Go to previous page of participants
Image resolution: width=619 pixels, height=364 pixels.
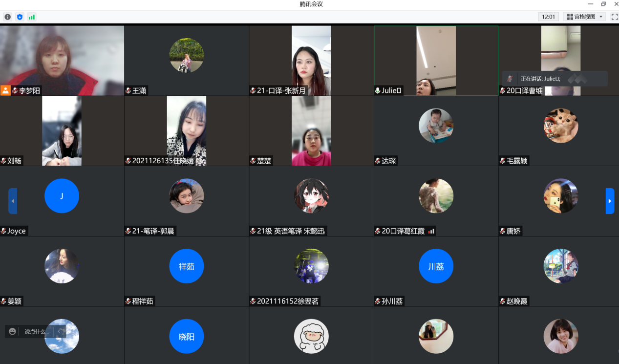13,201
